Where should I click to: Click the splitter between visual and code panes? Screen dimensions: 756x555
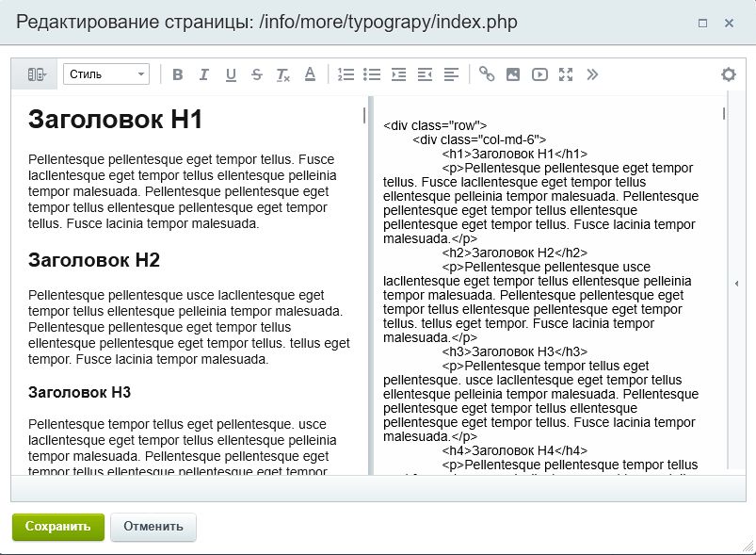coord(371,286)
